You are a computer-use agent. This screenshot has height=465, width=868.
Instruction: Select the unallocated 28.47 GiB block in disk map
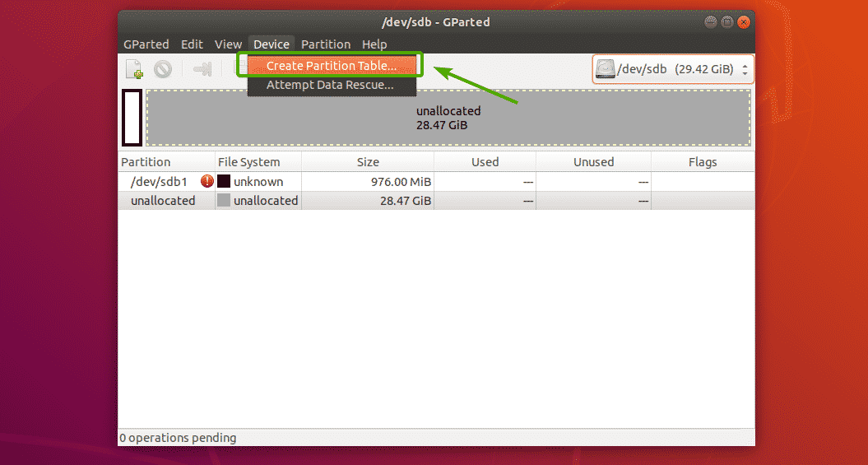pos(448,118)
